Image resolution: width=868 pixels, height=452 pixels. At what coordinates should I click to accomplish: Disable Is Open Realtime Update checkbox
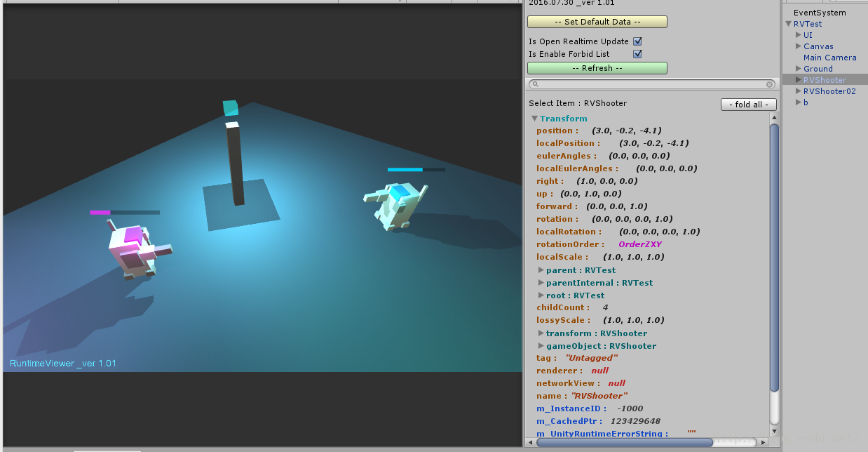(x=637, y=41)
